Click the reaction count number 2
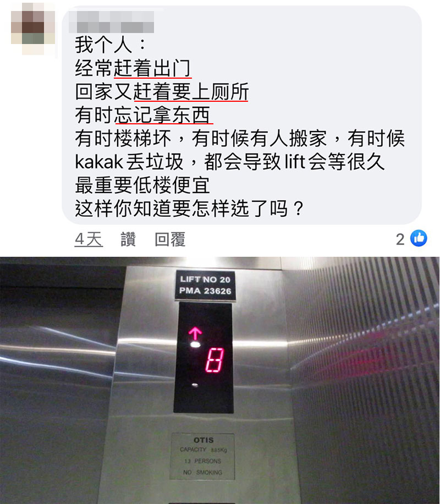The width and height of the screenshot is (440, 504). click(x=400, y=239)
